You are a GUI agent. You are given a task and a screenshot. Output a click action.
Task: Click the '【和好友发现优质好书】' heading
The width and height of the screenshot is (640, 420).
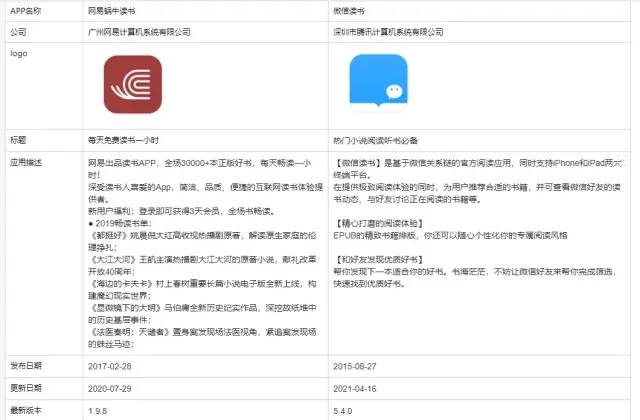(378, 260)
